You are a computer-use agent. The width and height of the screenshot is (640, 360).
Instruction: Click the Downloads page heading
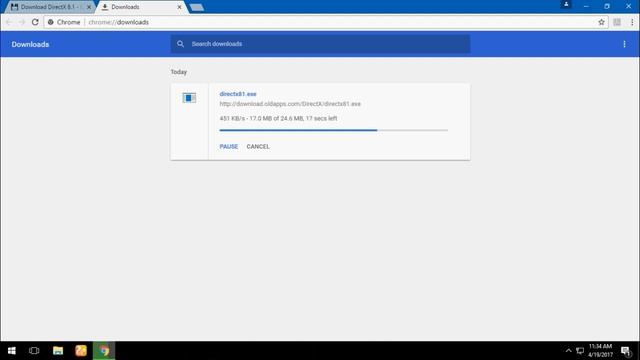tap(30, 44)
